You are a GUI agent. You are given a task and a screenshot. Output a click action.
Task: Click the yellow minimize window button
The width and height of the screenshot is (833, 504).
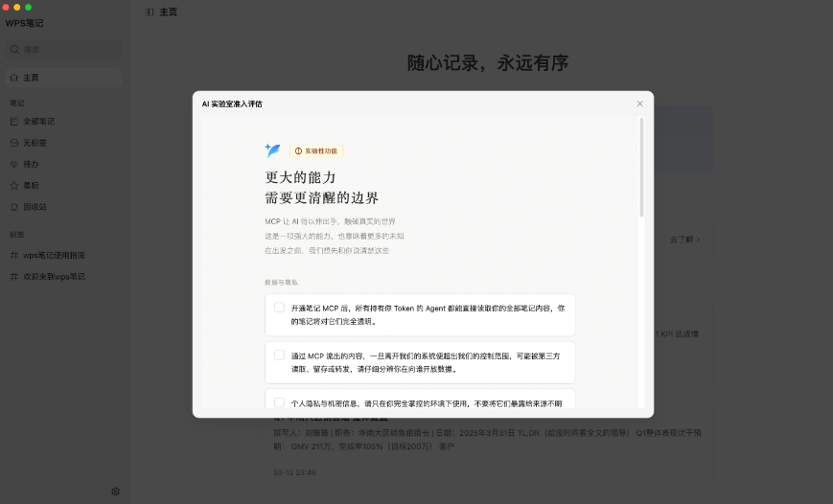click(17, 8)
